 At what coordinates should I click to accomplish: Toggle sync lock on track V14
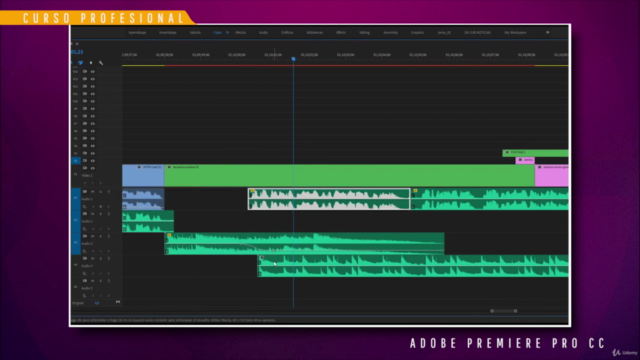pyautogui.click(x=85, y=71)
